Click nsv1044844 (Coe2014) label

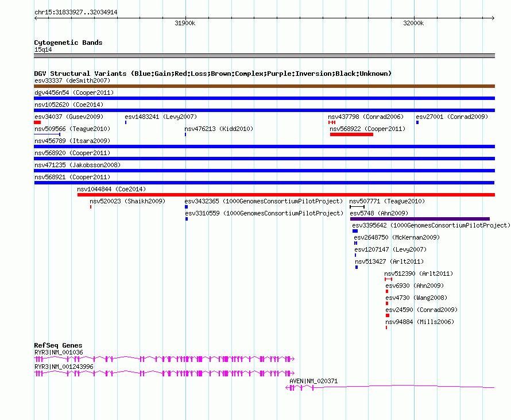tap(111, 189)
